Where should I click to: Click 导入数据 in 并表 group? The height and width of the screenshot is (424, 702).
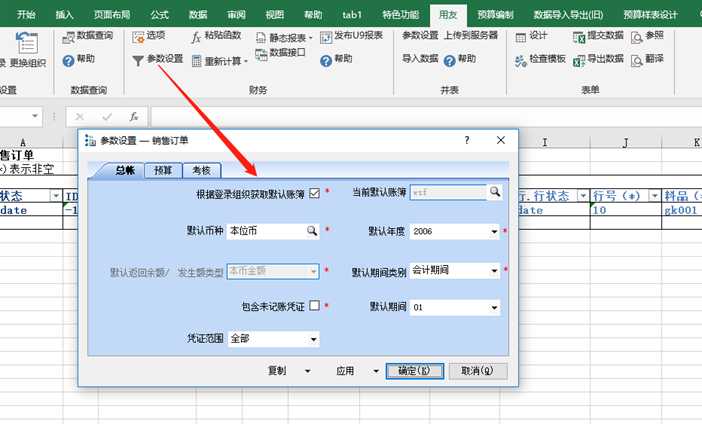420,59
